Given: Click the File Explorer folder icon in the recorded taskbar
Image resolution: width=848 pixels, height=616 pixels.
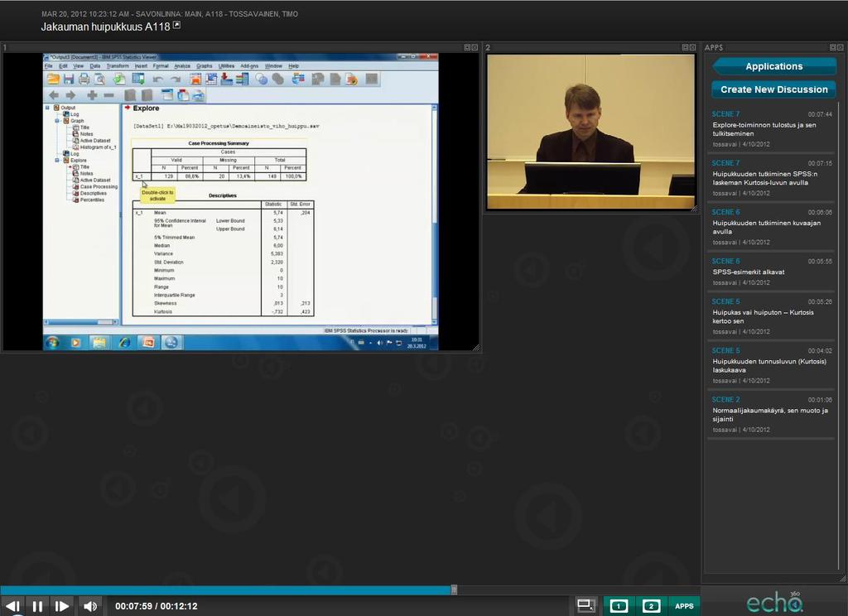Looking at the screenshot, I should (x=100, y=342).
